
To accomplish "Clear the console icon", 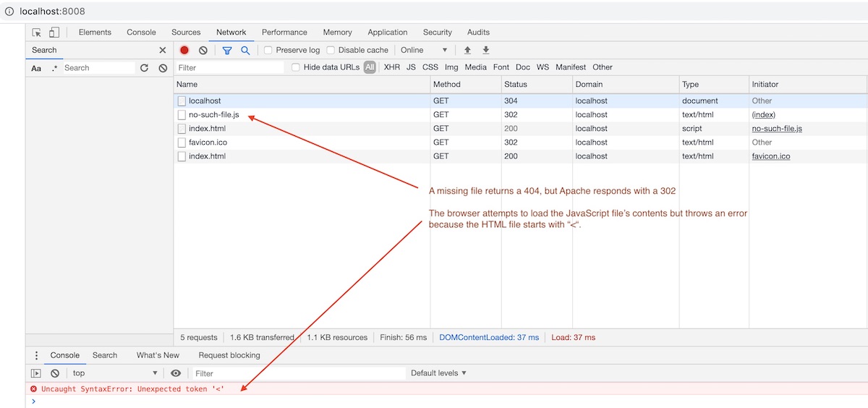I will point(55,373).
